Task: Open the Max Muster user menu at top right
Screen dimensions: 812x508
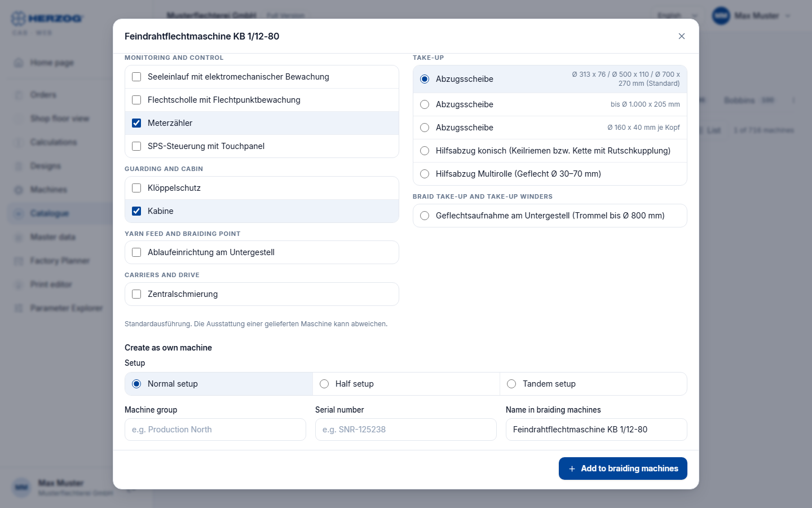Action: tap(752, 16)
